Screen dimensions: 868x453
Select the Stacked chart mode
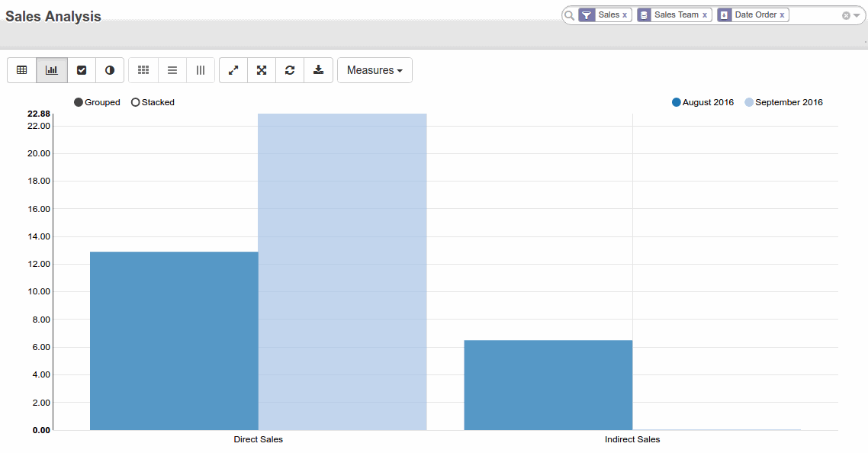pyautogui.click(x=153, y=102)
